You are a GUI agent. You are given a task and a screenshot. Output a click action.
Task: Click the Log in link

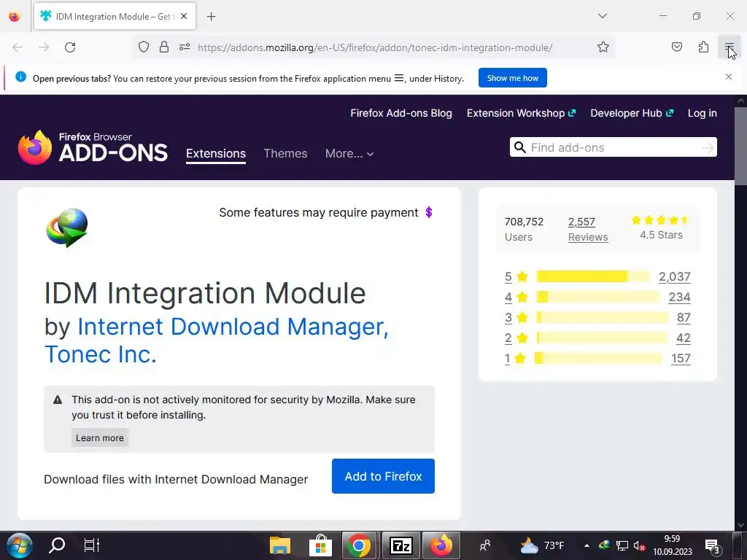pos(703,113)
